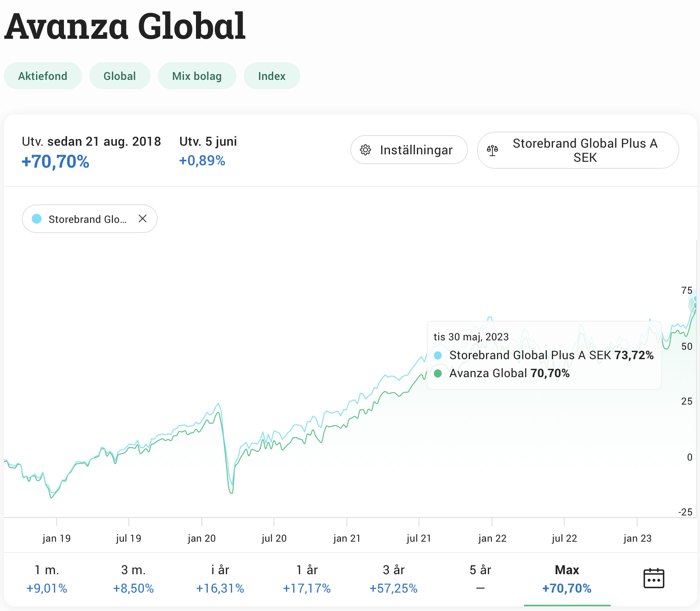Click the Index category tag

[x=272, y=76]
